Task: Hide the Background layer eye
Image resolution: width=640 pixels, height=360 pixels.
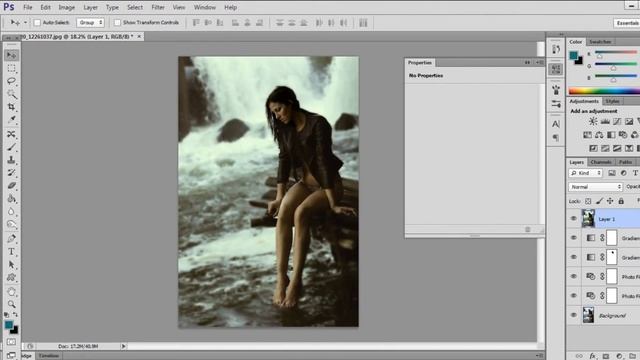Action: point(573,315)
